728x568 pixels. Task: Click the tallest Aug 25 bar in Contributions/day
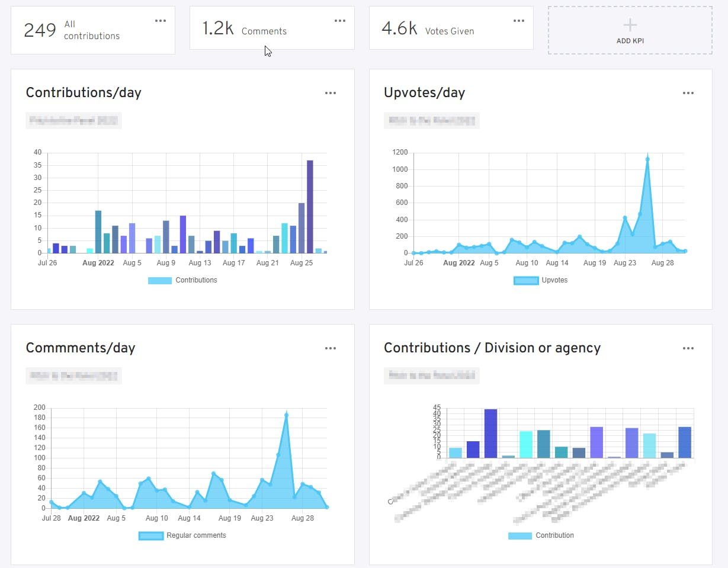[310, 207]
